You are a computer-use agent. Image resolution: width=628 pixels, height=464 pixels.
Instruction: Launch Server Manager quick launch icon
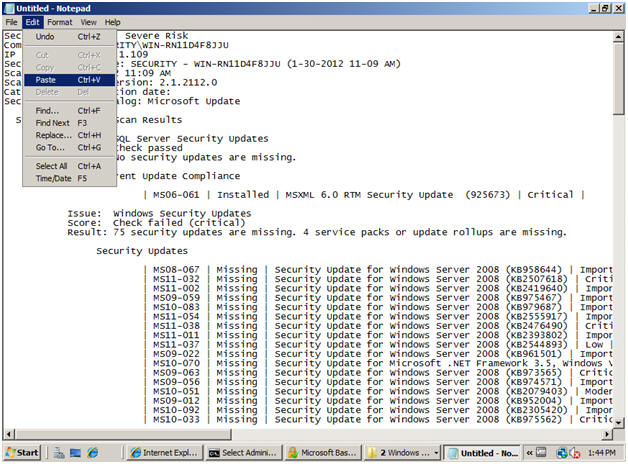click(x=59, y=453)
